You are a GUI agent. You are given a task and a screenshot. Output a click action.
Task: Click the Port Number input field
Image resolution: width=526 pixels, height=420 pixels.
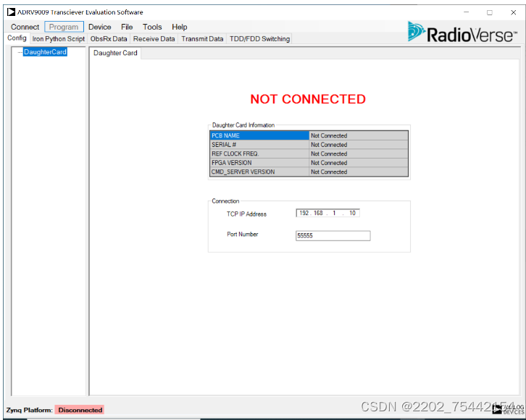[333, 235]
